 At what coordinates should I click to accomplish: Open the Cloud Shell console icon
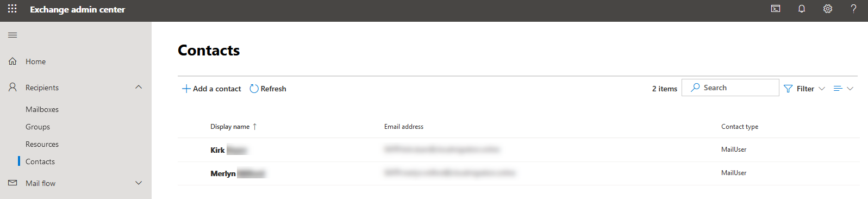(x=776, y=9)
